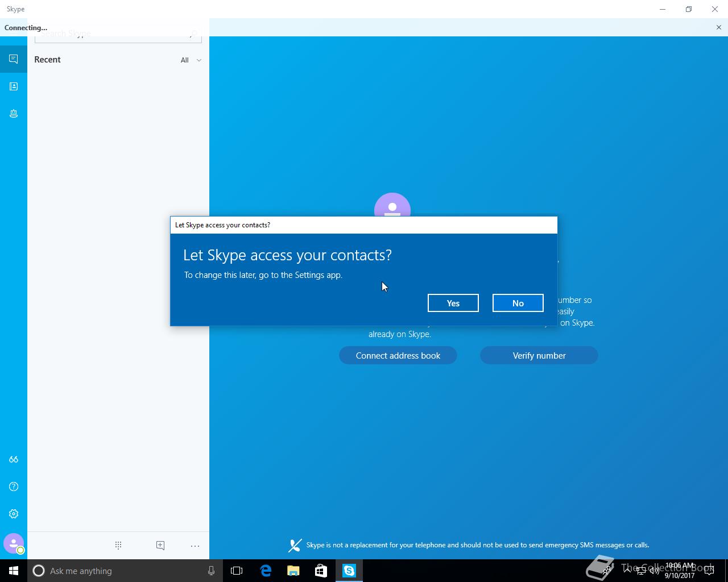
Task: Open the Contacts sidebar icon
Action: click(x=14, y=86)
